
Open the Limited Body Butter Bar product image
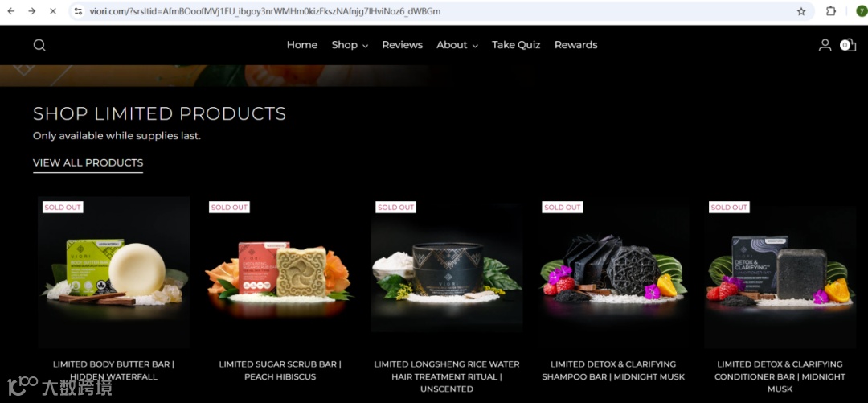pyautogui.click(x=113, y=272)
